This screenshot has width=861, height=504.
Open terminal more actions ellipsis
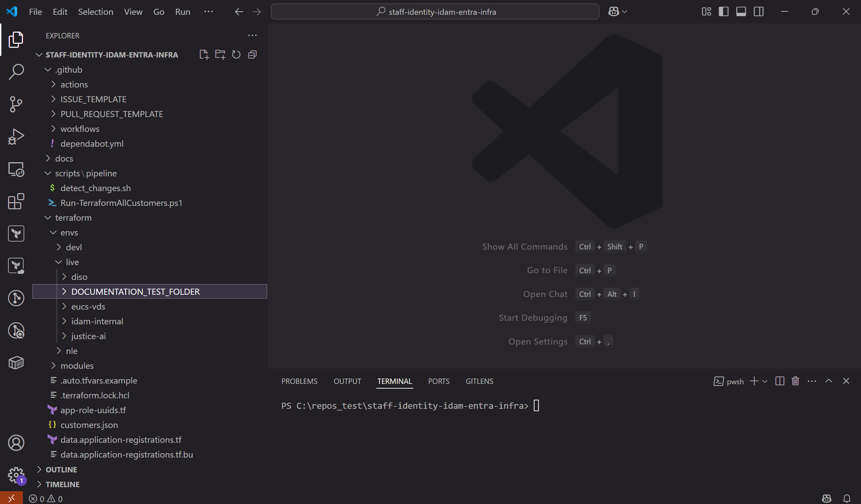pyautogui.click(x=812, y=381)
